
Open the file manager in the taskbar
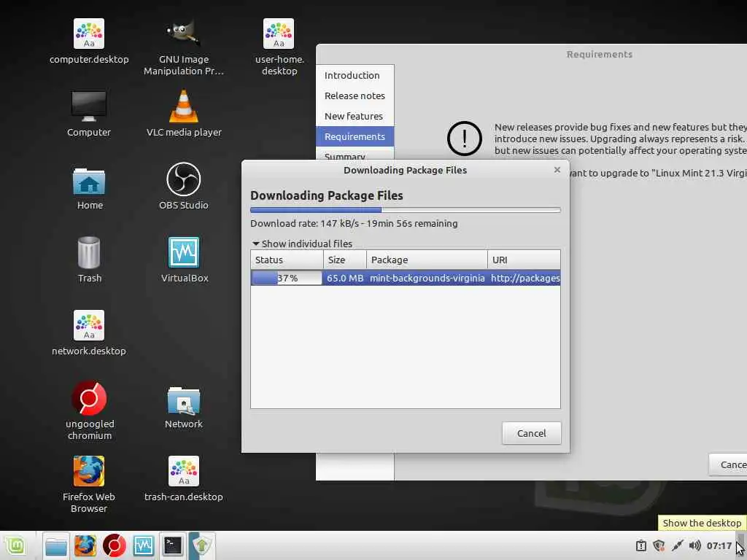pyautogui.click(x=56, y=545)
